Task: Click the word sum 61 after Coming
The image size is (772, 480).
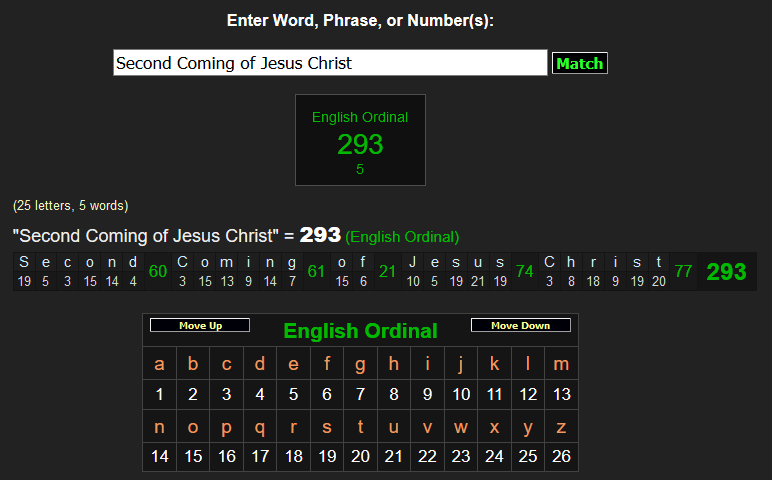Action: pos(316,271)
